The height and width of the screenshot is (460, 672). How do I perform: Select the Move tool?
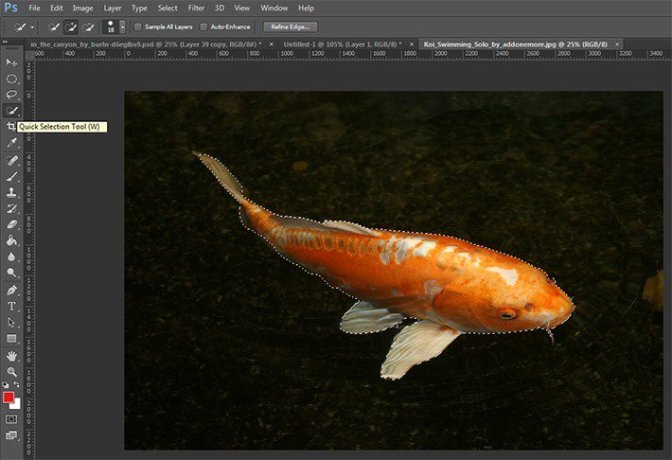(x=12, y=62)
